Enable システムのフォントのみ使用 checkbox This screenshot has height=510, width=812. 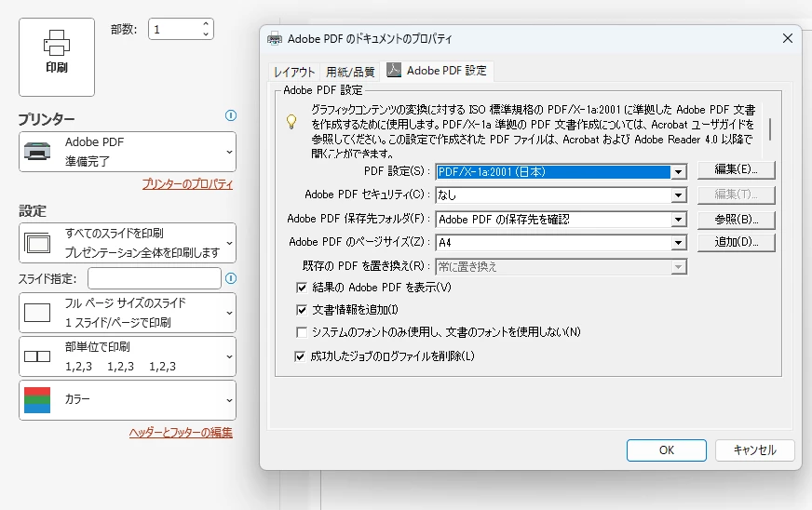click(302, 332)
